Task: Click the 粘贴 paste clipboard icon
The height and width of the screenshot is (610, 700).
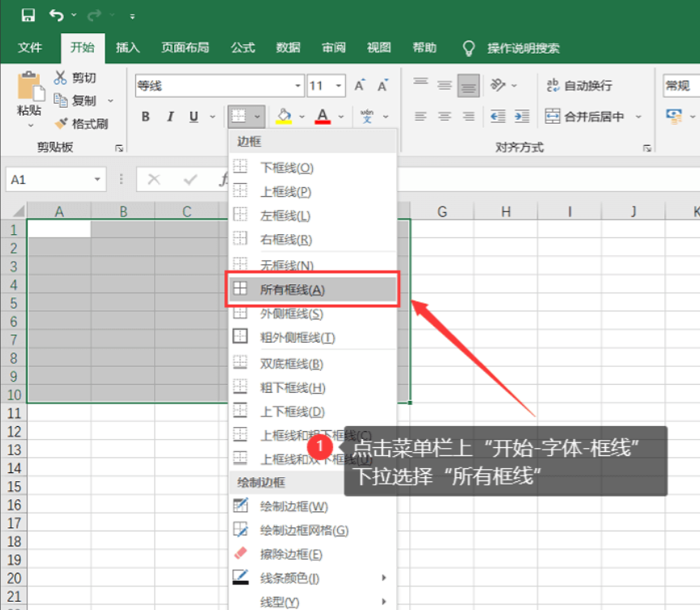Action: (31, 86)
